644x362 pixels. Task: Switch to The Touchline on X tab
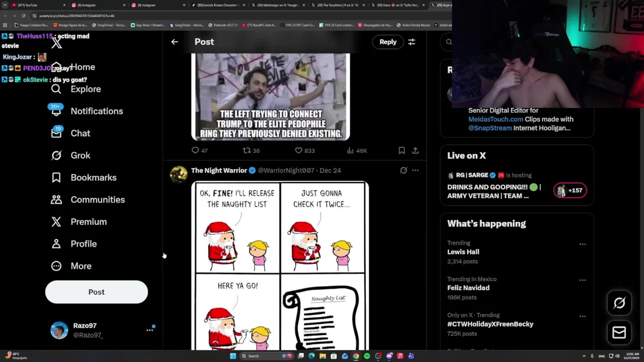click(x=338, y=5)
